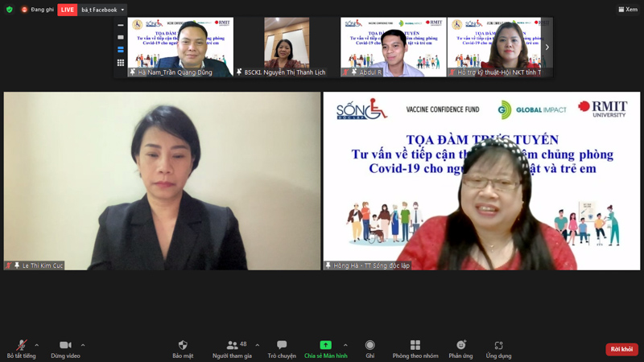Image resolution: width=644 pixels, height=362 pixels.
Task: Click the 'Hồng Hà - TT Sống độc lập' name label
Action: click(x=372, y=265)
